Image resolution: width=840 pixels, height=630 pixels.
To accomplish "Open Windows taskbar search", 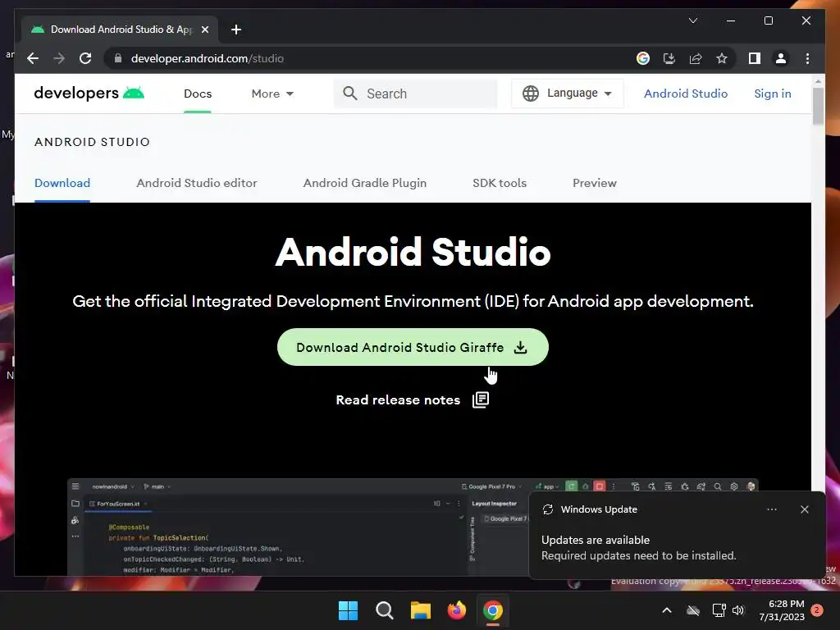I will [384, 610].
